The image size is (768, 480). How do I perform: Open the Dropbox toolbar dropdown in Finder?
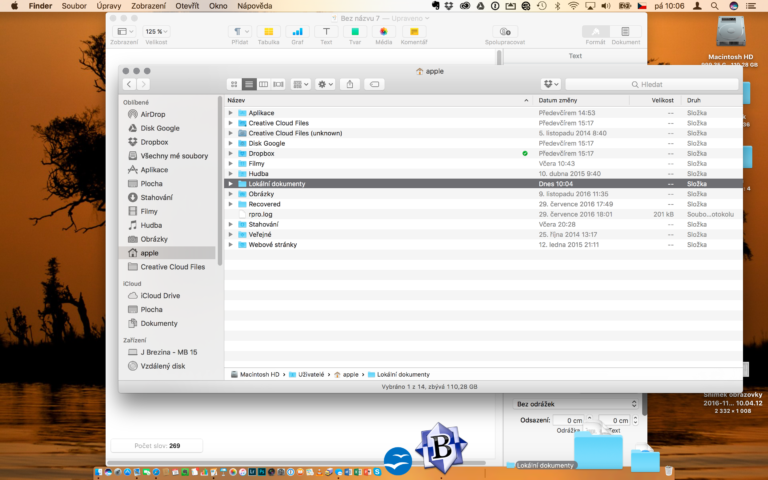click(x=550, y=84)
